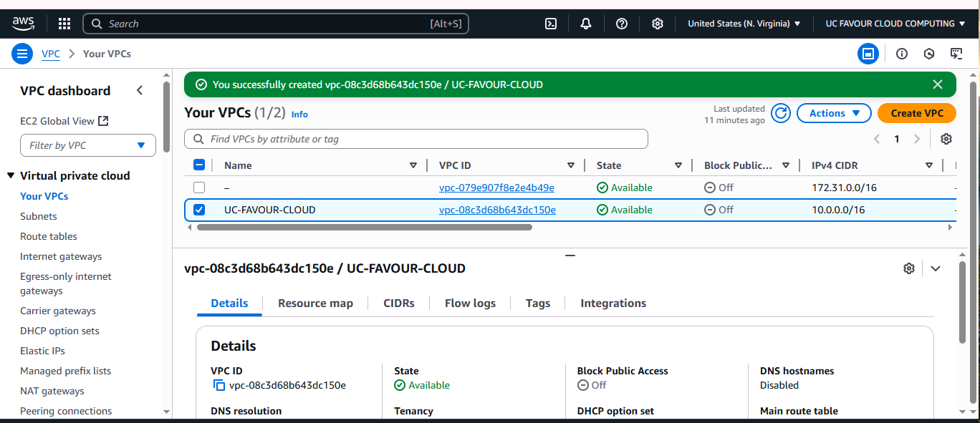This screenshot has height=423, width=980.
Task: Collapse the details panel chevron
Action: pyautogui.click(x=936, y=268)
